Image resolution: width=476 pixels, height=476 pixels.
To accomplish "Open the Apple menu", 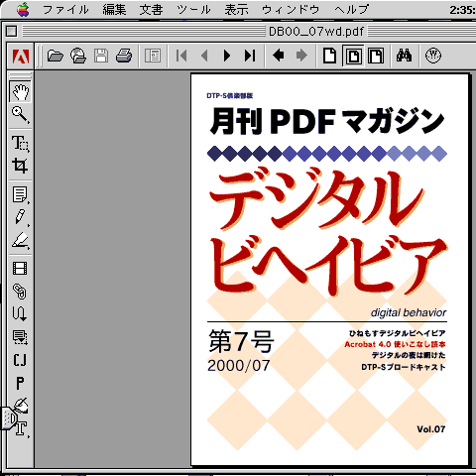I will coord(23,9).
